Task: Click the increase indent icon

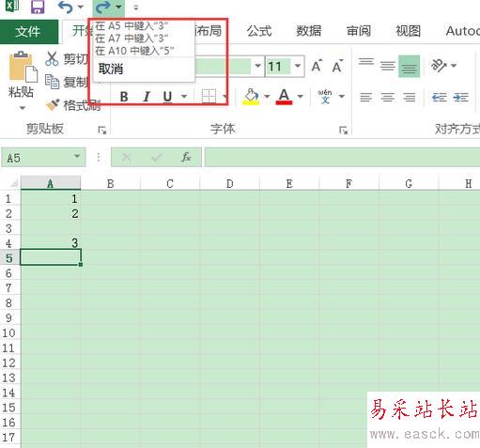Action: pos(461,98)
